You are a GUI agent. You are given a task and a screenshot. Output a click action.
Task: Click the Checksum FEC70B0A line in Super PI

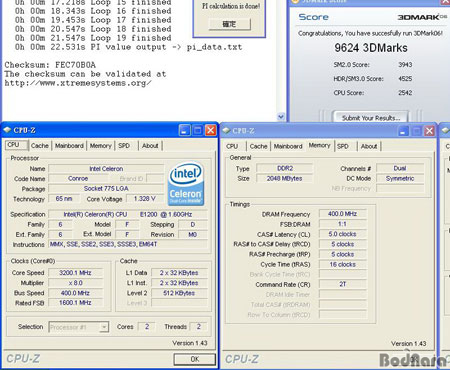[50, 65]
